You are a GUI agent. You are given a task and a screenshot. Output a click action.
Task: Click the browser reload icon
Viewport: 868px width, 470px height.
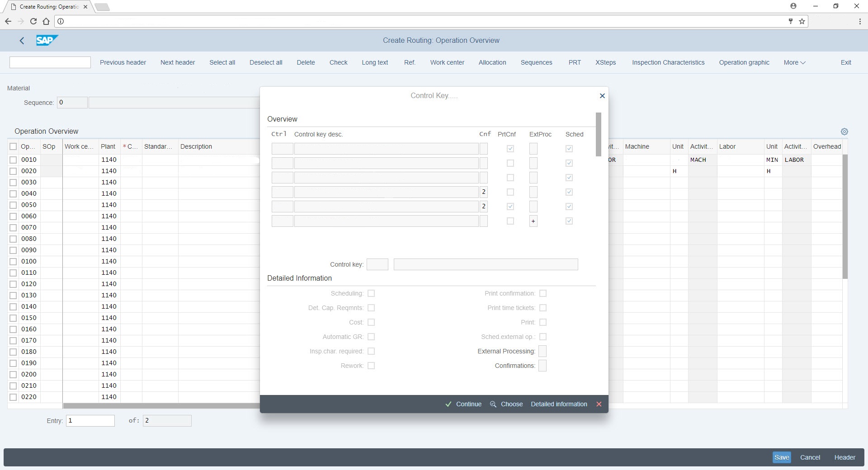coord(33,21)
